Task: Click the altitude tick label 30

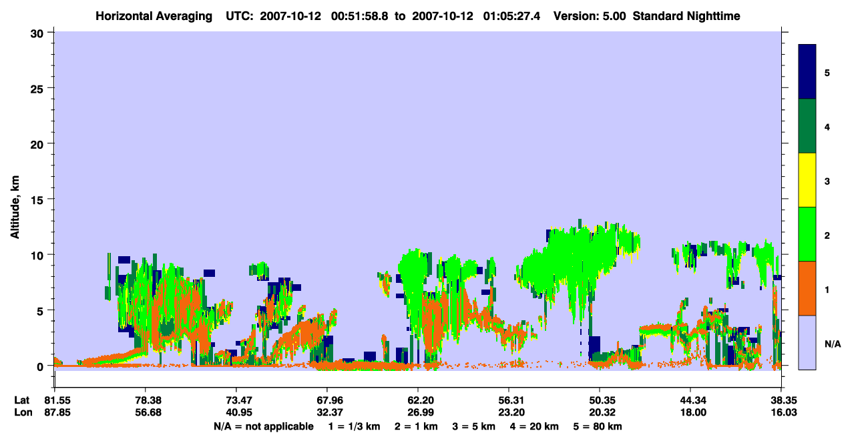Action: click(38, 33)
